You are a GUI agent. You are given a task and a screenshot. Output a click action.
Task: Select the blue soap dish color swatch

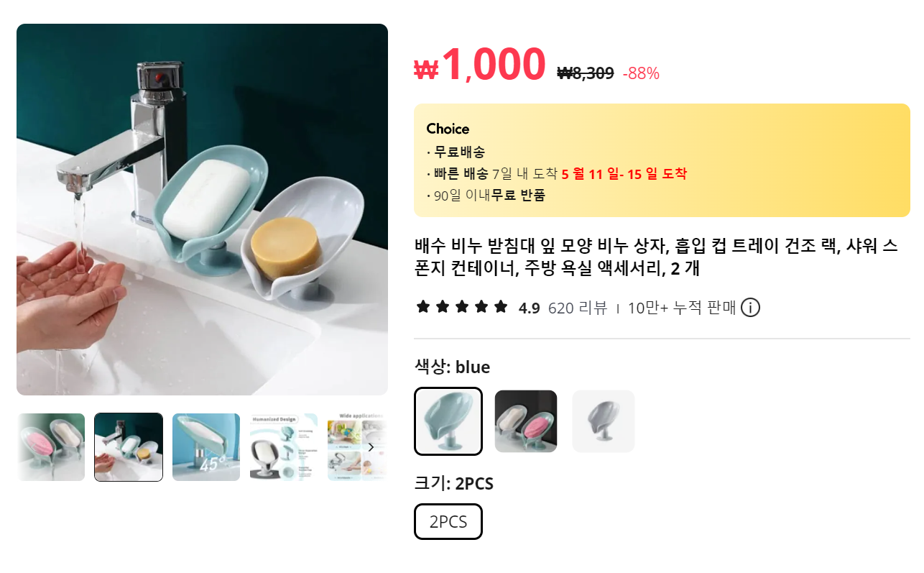(x=448, y=421)
